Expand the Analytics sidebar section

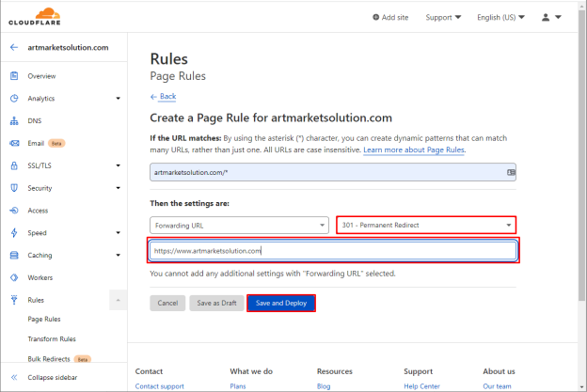tap(118, 99)
